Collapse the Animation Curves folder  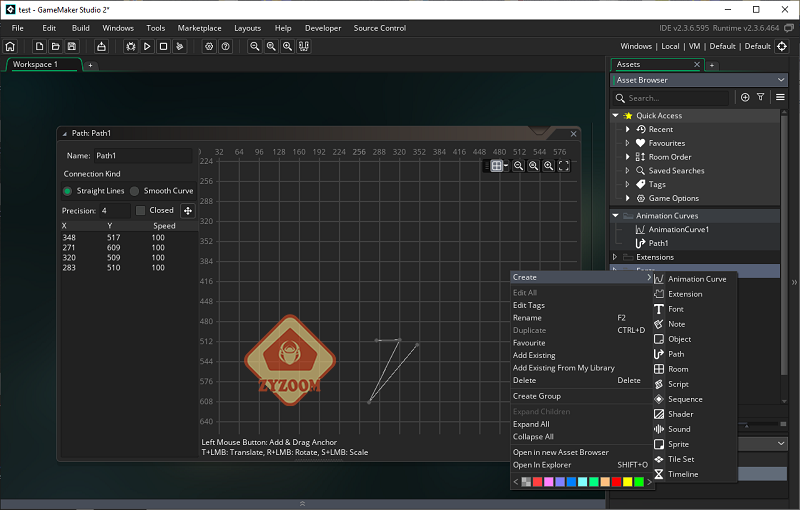(x=615, y=216)
